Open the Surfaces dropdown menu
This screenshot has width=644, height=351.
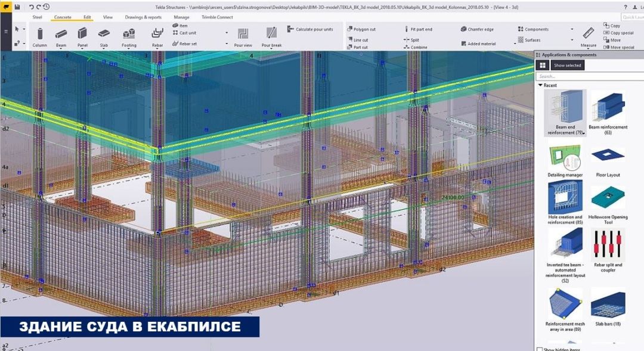pos(572,41)
